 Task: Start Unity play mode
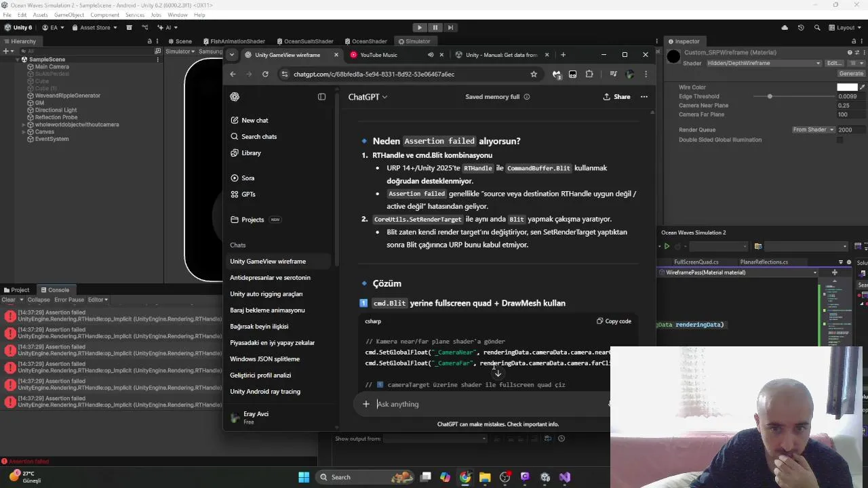(x=420, y=27)
